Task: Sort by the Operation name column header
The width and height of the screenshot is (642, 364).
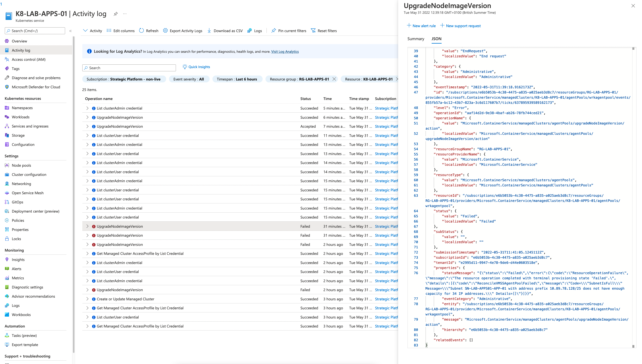Action: (x=99, y=98)
